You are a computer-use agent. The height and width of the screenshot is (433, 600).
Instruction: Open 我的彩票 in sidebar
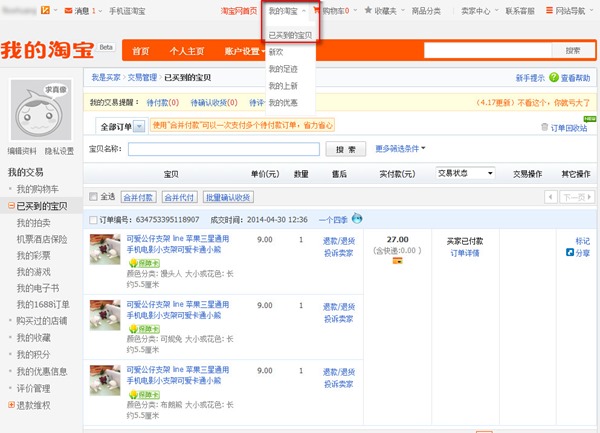pos(33,256)
